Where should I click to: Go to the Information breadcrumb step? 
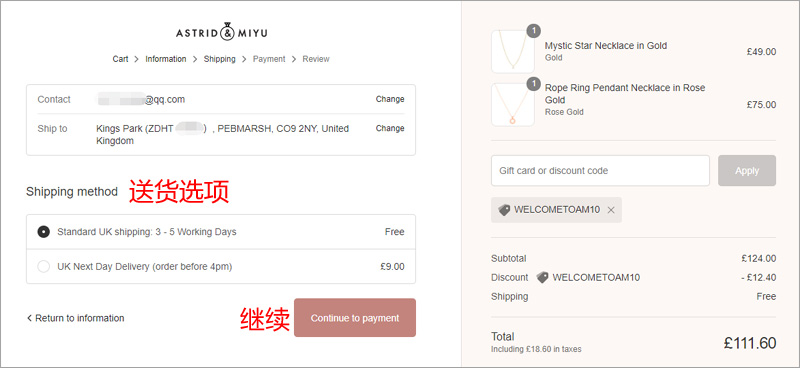(x=166, y=59)
